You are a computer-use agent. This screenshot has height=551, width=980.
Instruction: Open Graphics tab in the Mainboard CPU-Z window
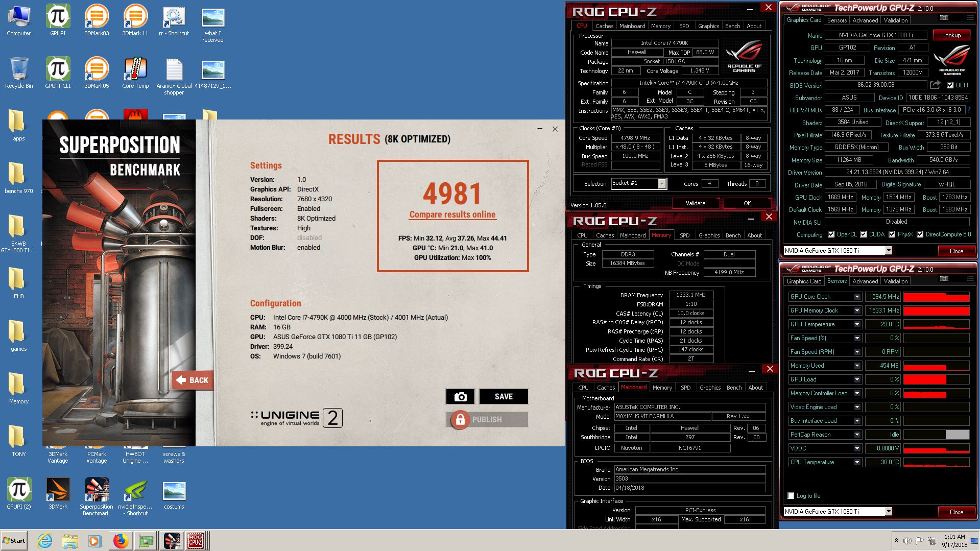click(710, 388)
